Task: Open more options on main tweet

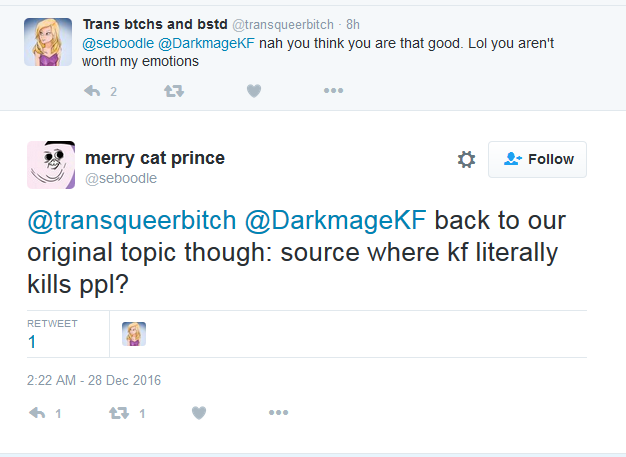Action: tap(278, 412)
